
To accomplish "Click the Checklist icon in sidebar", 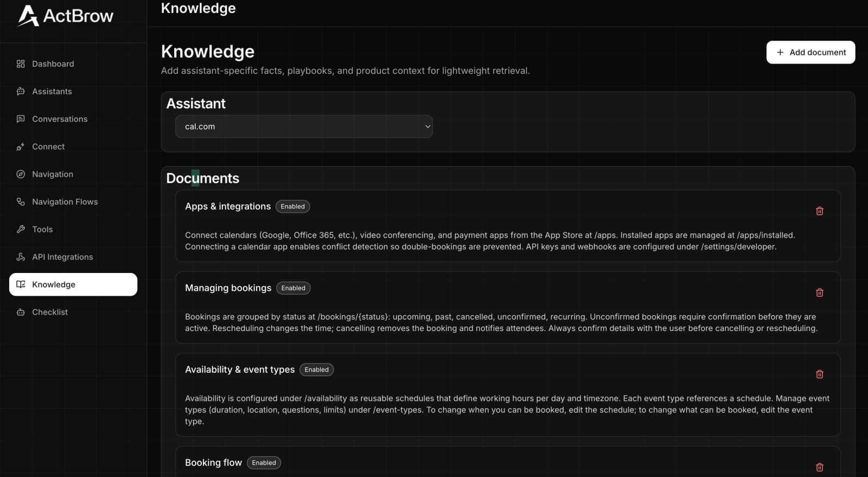I will click(x=21, y=312).
